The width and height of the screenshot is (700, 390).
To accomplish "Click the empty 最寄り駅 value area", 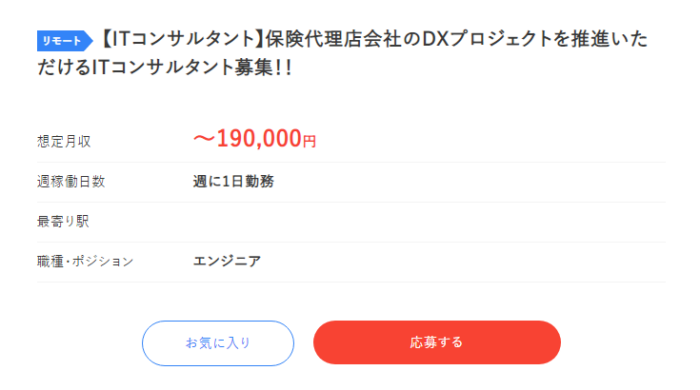I will (429, 222).
